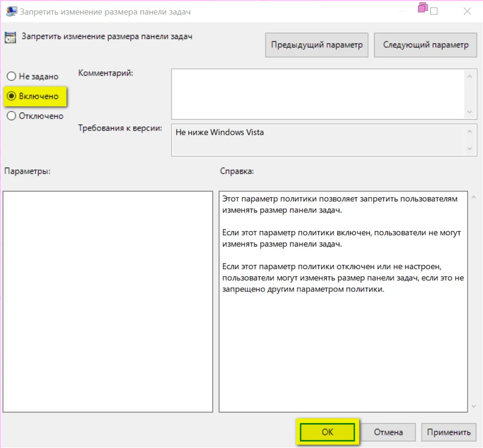Select the "Не задано" radio button

pos(11,76)
